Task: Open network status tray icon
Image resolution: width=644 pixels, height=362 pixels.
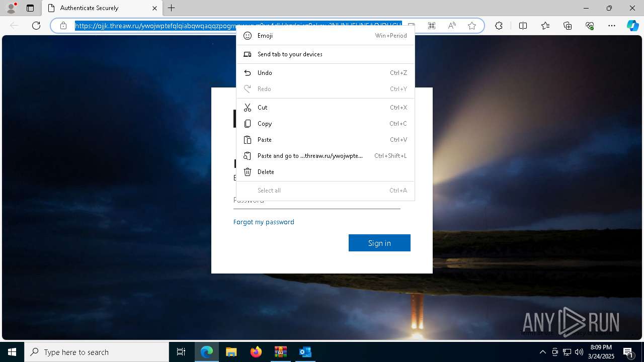Action: (567, 352)
